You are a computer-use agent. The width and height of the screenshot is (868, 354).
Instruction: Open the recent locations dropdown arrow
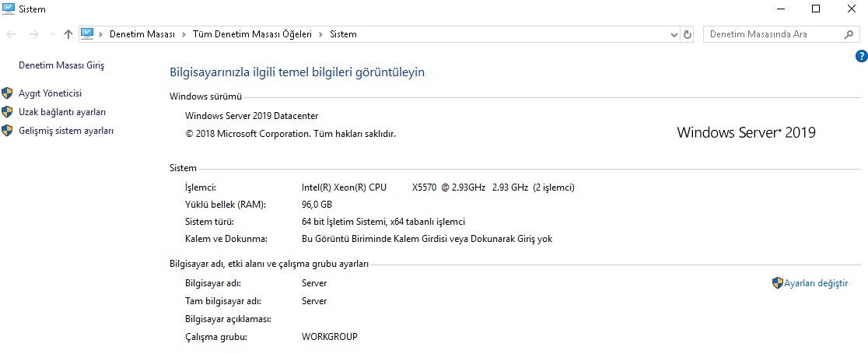click(53, 34)
